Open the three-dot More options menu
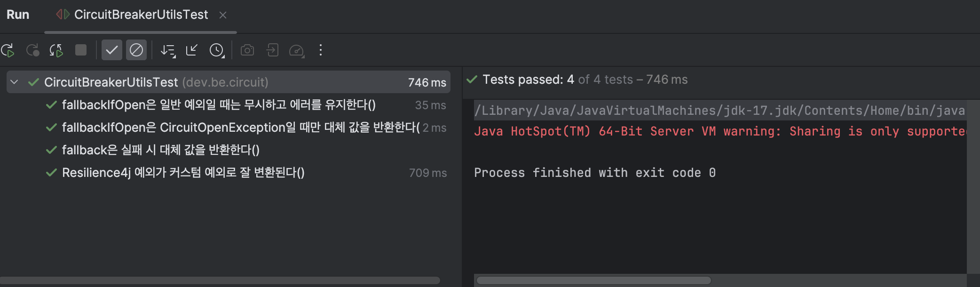 pos(321,50)
